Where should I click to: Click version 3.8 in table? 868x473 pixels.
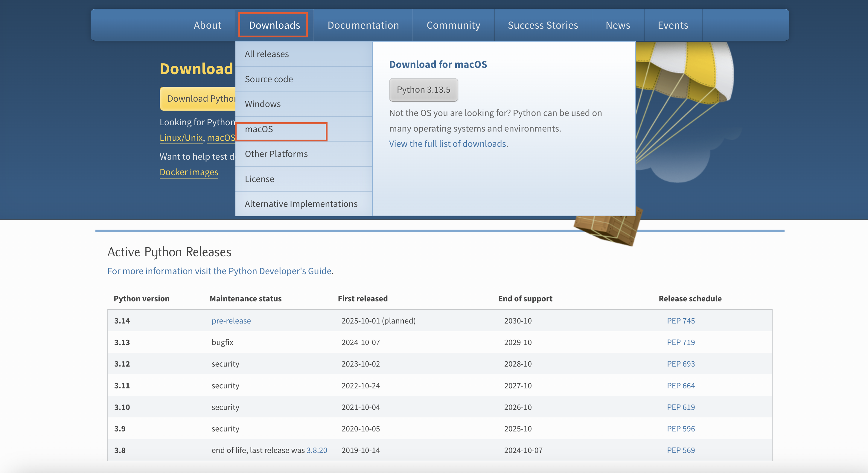tap(120, 451)
